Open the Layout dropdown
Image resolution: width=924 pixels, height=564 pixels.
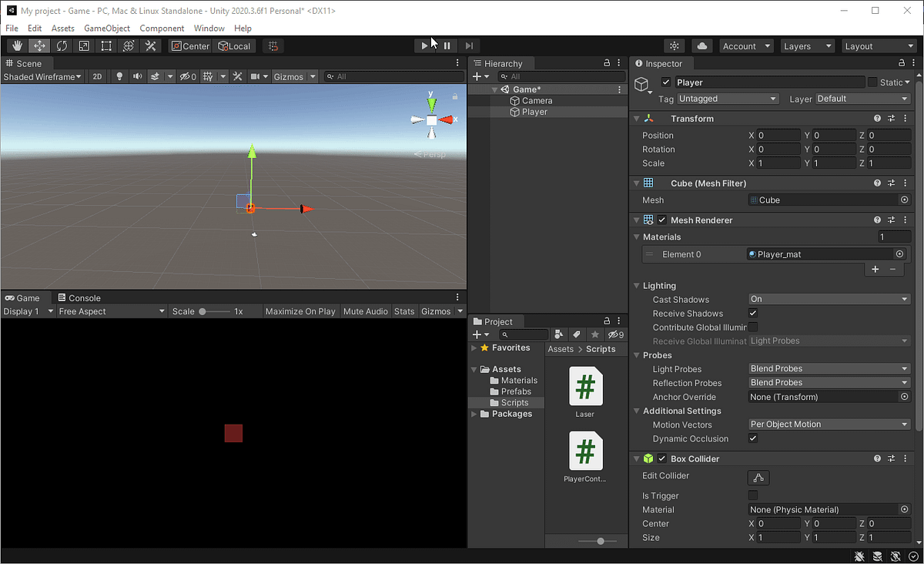coord(879,45)
